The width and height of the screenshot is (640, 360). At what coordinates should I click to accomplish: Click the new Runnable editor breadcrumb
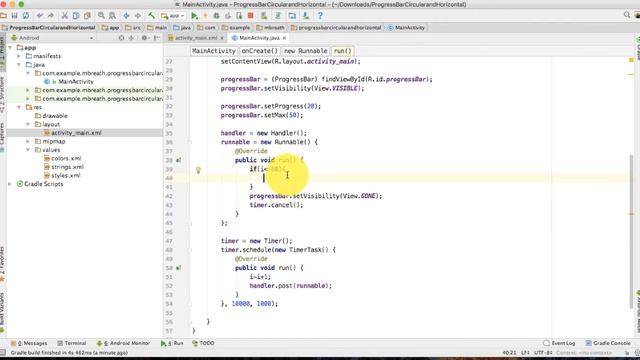coord(306,51)
